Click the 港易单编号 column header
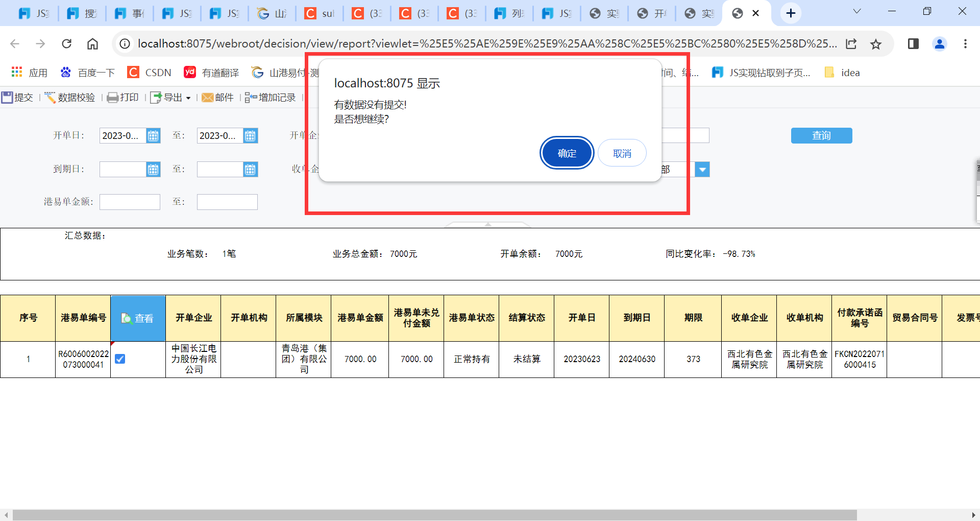 pyautogui.click(x=83, y=318)
